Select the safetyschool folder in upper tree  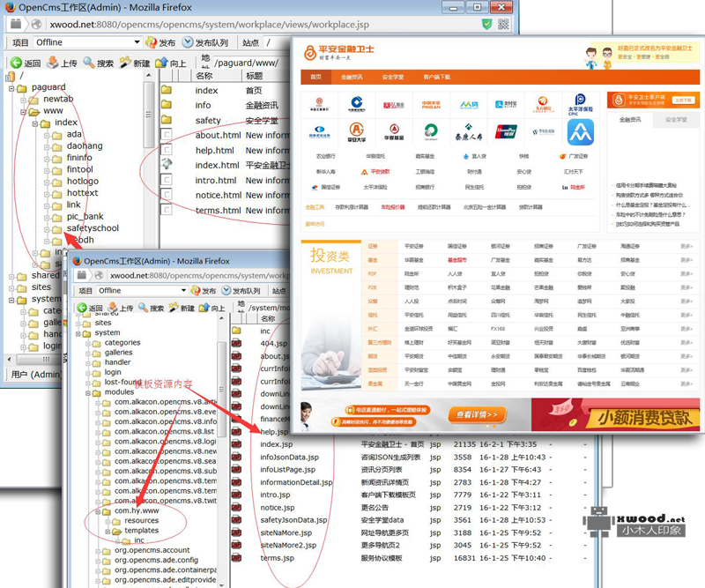point(93,228)
